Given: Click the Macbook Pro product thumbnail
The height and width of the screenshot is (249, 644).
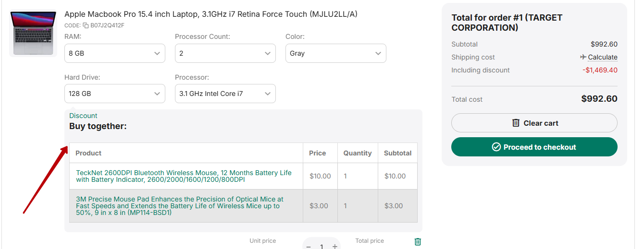Looking at the screenshot, I should pyautogui.click(x=33, y=34).
